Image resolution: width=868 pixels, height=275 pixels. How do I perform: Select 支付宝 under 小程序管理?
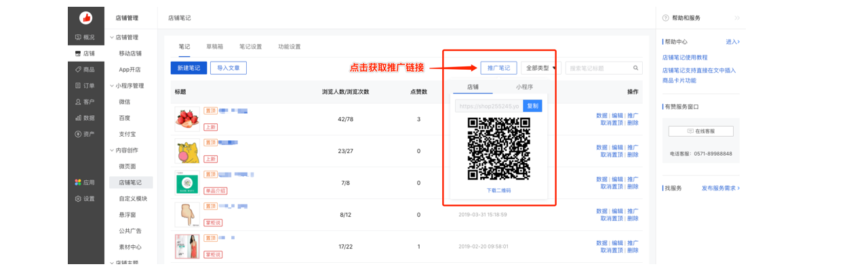click(127, 134)
